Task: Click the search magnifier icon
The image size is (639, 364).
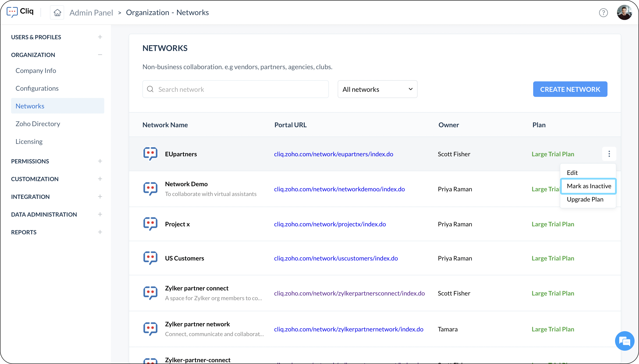Action: tap(150, 89)
